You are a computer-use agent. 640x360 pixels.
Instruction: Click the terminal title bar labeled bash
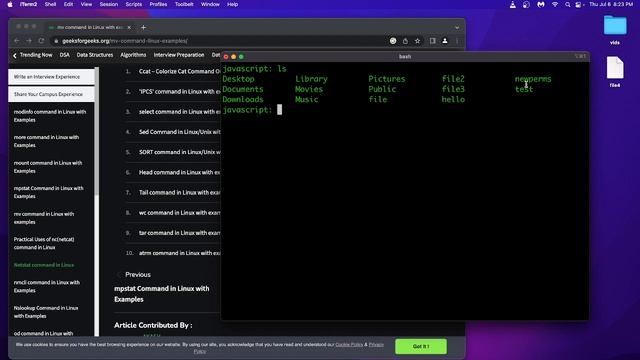tap(405, 57)
